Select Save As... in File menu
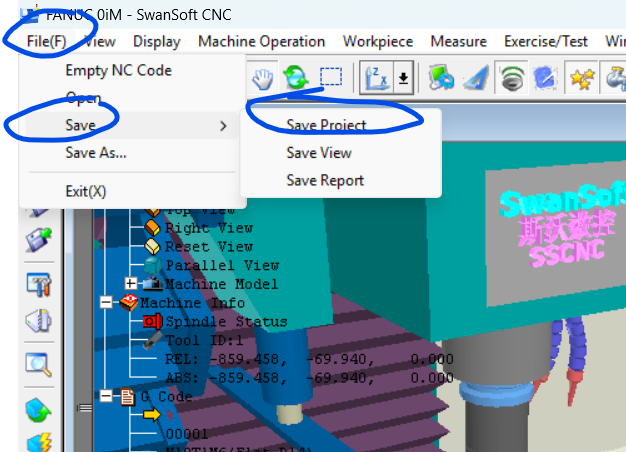The image size is (626, 452). point(96,153)
